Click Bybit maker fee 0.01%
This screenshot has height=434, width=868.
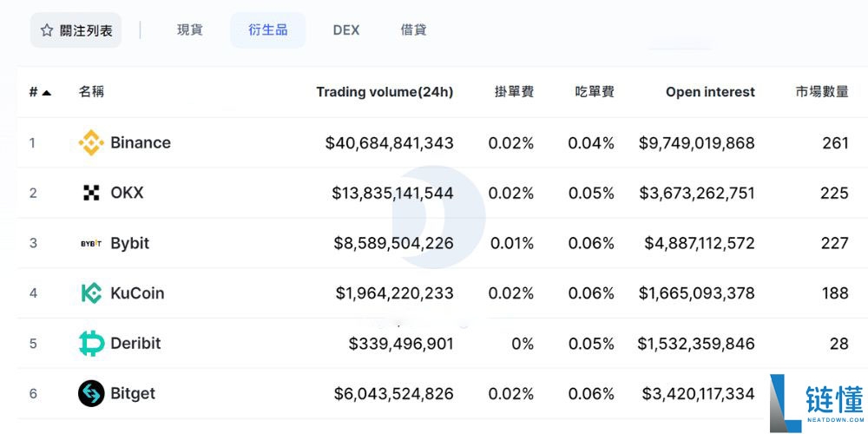pyautogui.click(x=512, y=243)
